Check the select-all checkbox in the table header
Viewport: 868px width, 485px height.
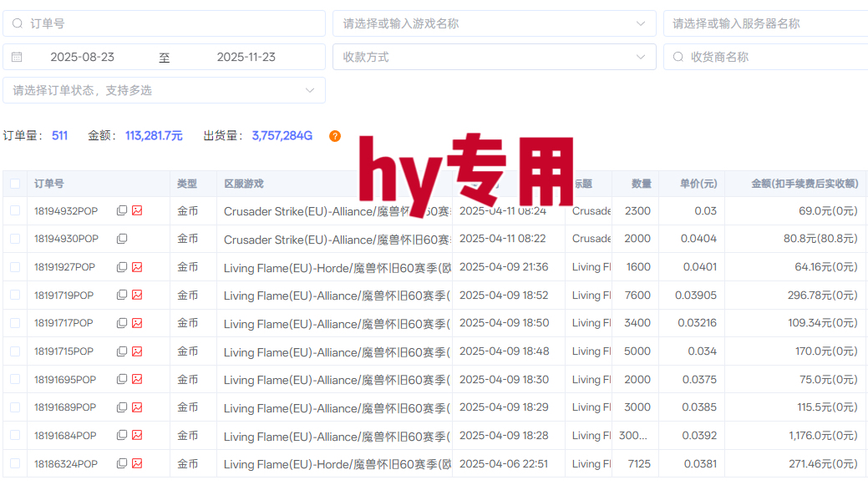(14, 183)
